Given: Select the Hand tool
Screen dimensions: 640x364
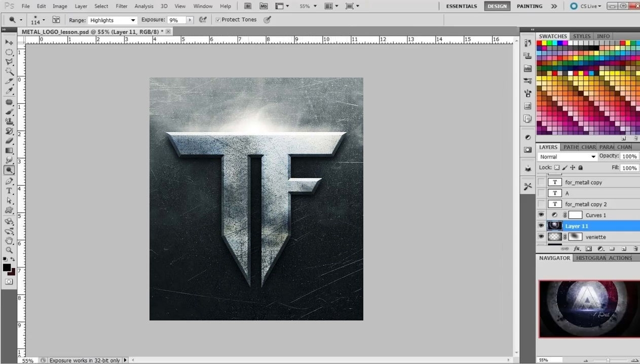Looking at the screenshot, I should click(9, 240).
